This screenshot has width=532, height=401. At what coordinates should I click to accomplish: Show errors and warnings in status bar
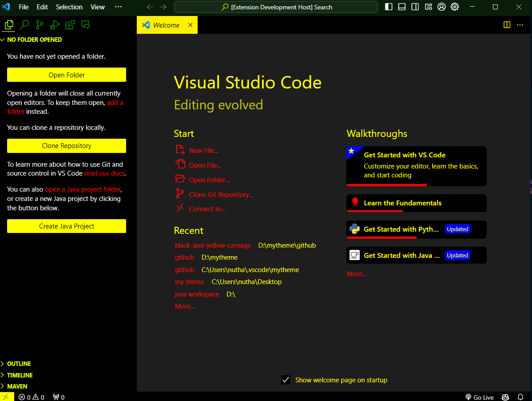coord(32,397)
